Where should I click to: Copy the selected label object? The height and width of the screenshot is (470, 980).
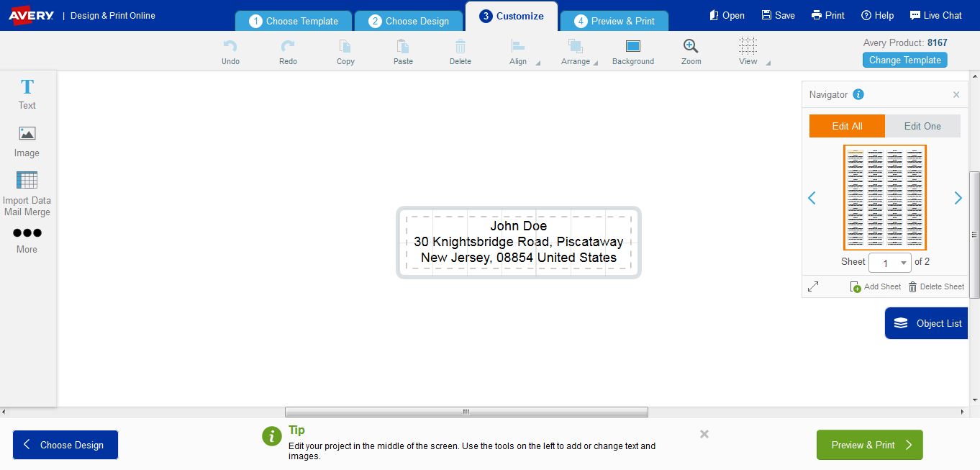click(345, 50)
